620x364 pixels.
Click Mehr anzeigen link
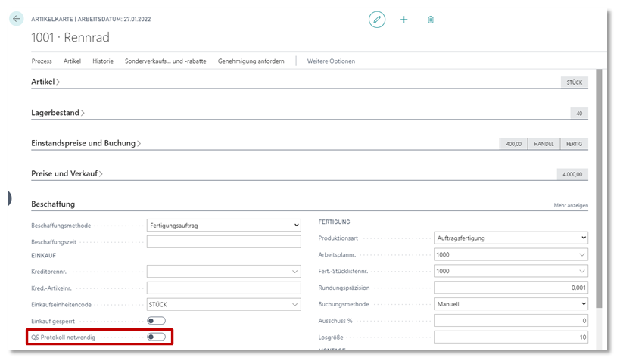click(x=571, y=206)
